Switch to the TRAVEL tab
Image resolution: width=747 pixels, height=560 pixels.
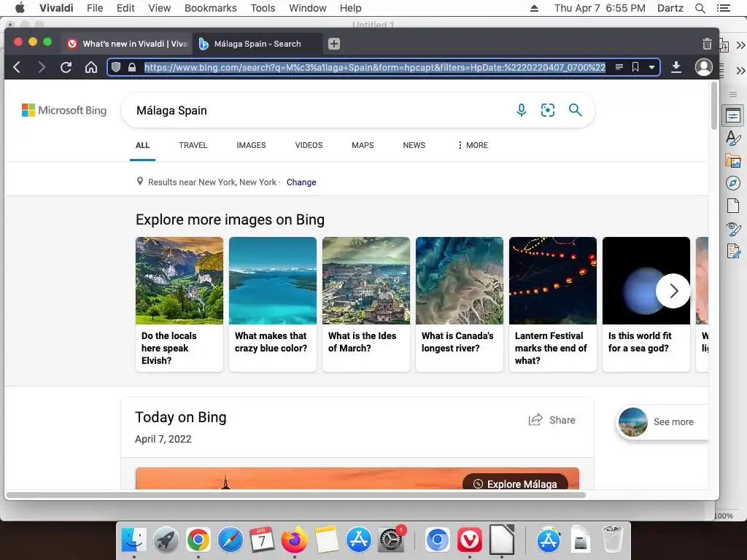coord(193,145)
